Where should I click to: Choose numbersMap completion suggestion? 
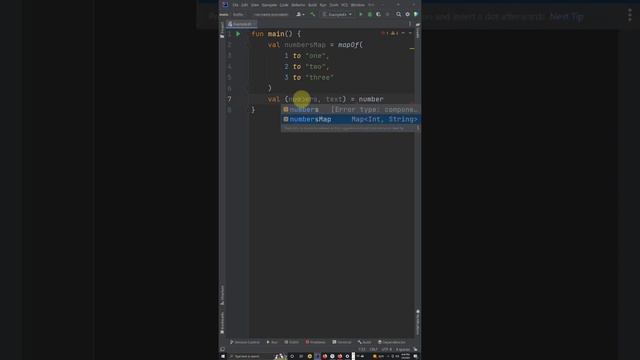click(x=351, y=119)
